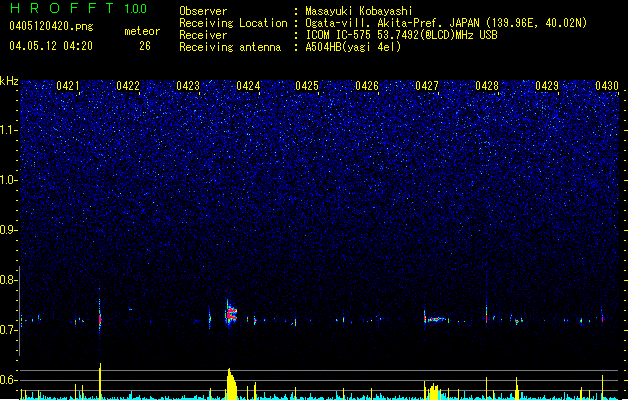This screenshot has height=400, width=629.
Task: Click the 0.6 kHz axis label
Action: pyautogui.click(x=9, y=380)
